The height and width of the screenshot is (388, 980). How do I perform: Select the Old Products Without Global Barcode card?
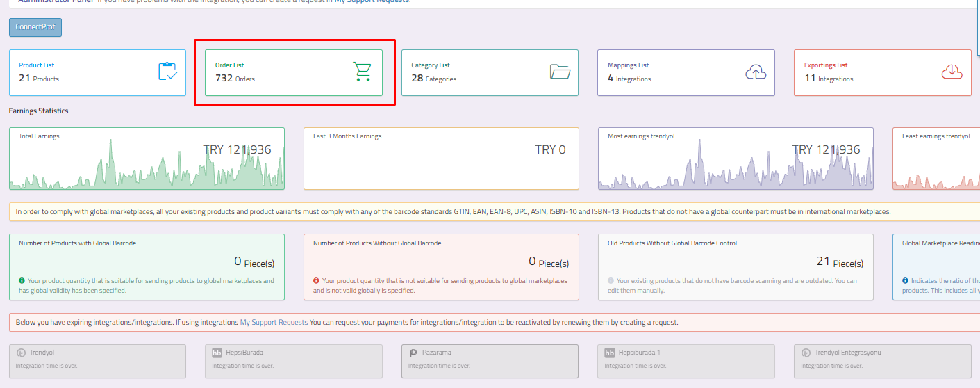coord(736,267)
